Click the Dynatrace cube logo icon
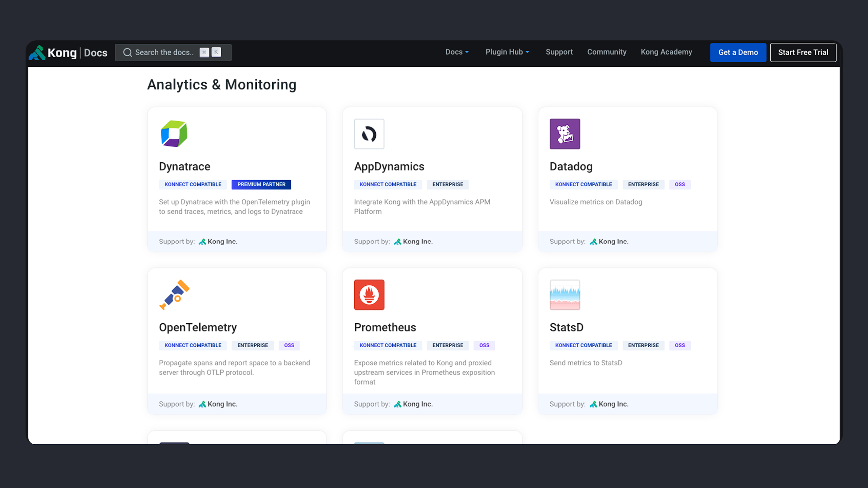Screen dimensions: 868x488 point(174,134)
